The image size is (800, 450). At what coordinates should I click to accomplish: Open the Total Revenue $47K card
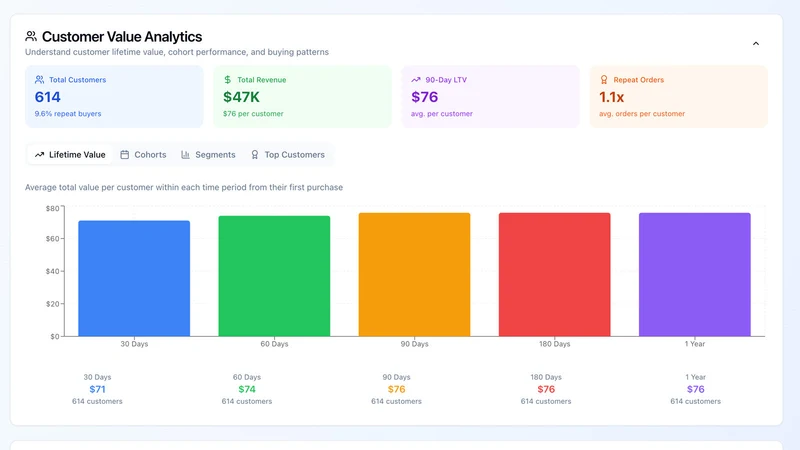point(303,96)
